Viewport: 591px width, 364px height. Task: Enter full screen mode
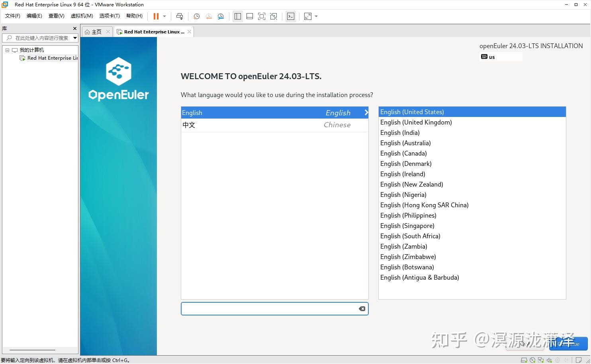pos(261,16)
